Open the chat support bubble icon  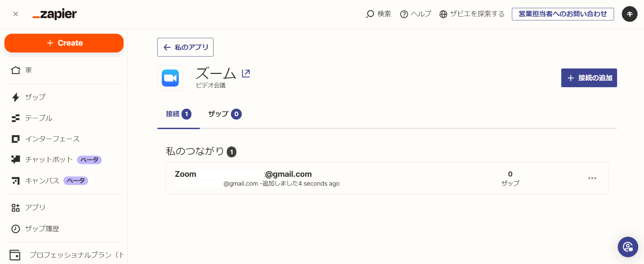tap(628, 247)
